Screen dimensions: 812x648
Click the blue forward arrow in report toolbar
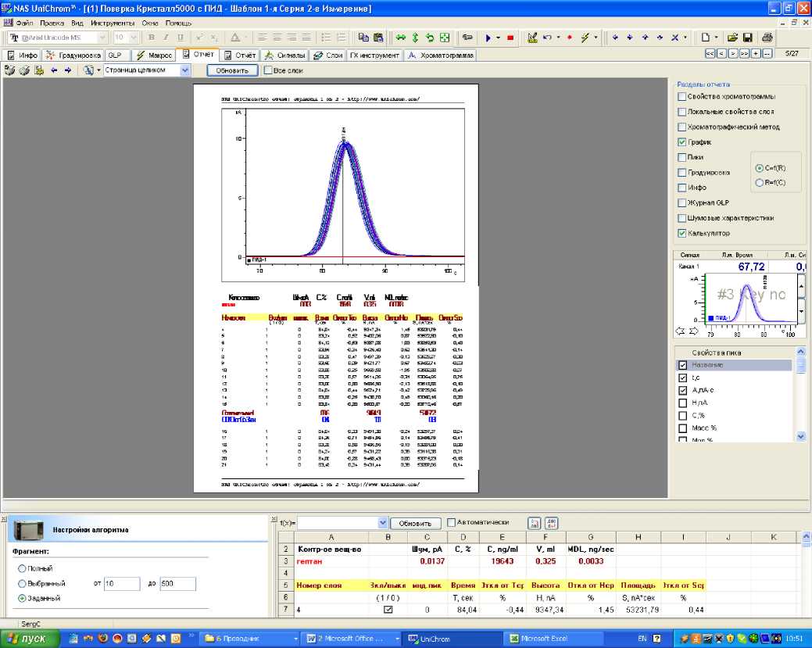(68, 70)
